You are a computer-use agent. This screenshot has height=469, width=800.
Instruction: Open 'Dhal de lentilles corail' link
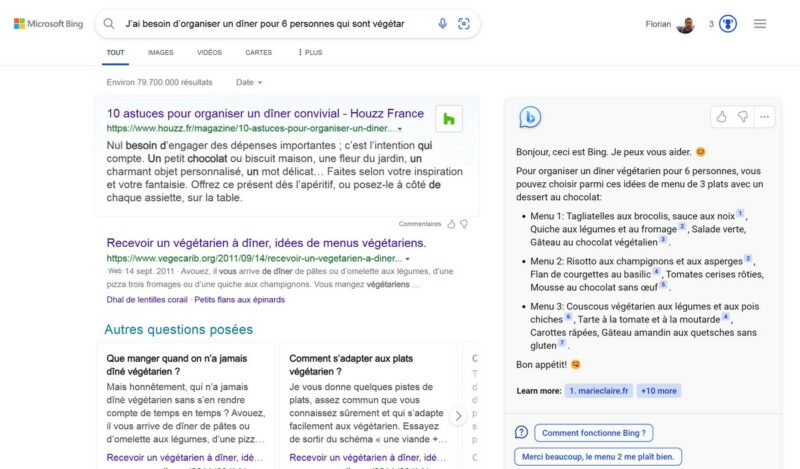point(147,300)
